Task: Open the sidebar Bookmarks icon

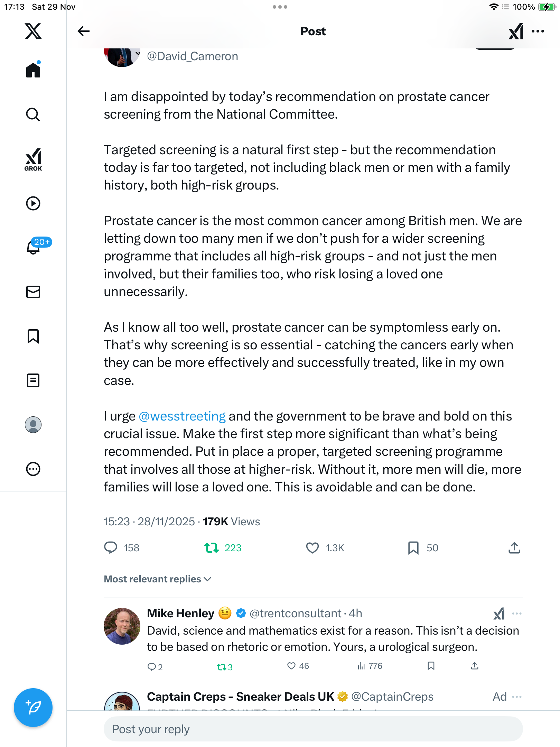Action: (x=33, y=336)
